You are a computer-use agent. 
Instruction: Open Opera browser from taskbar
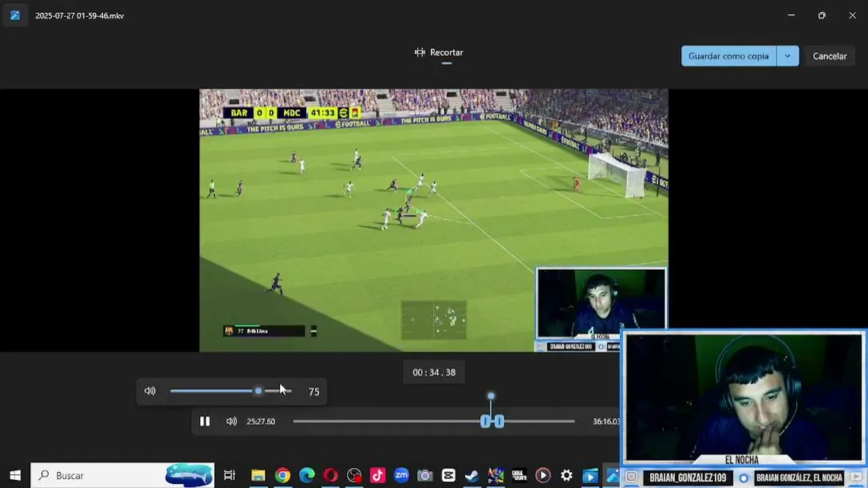[330, 476]
